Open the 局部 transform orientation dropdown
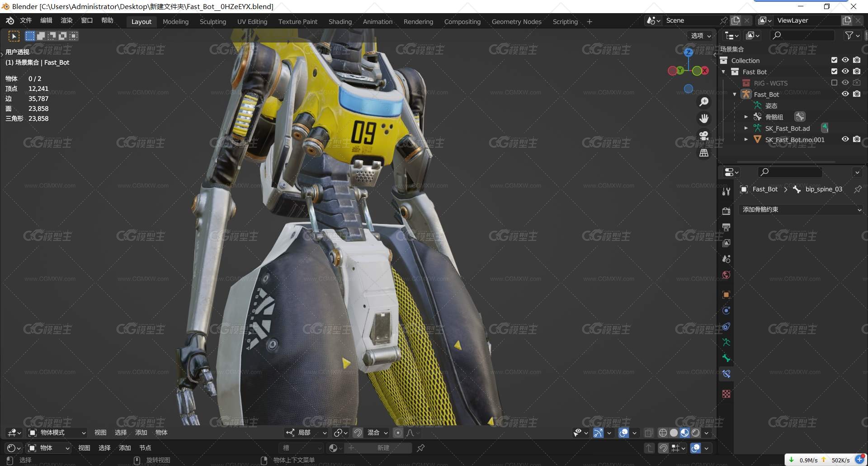 click(x=306, y=433)
